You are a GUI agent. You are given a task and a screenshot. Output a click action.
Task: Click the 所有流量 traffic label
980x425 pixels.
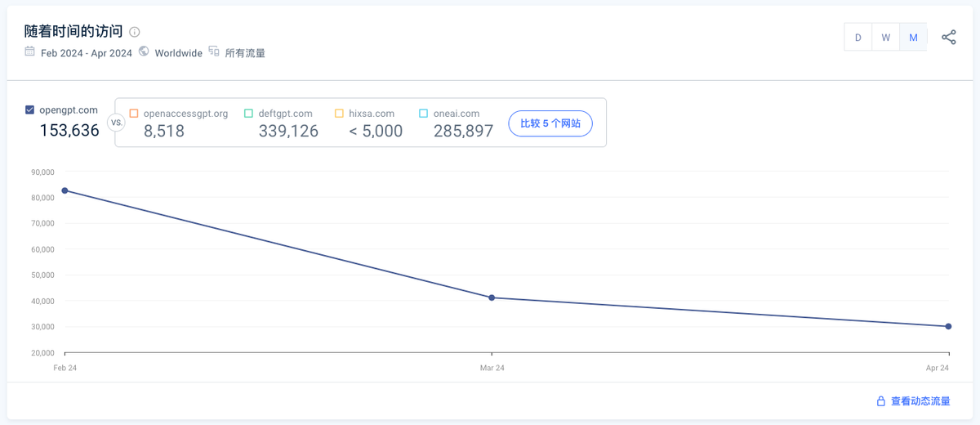pyautogui.click(x=245, y=53)
